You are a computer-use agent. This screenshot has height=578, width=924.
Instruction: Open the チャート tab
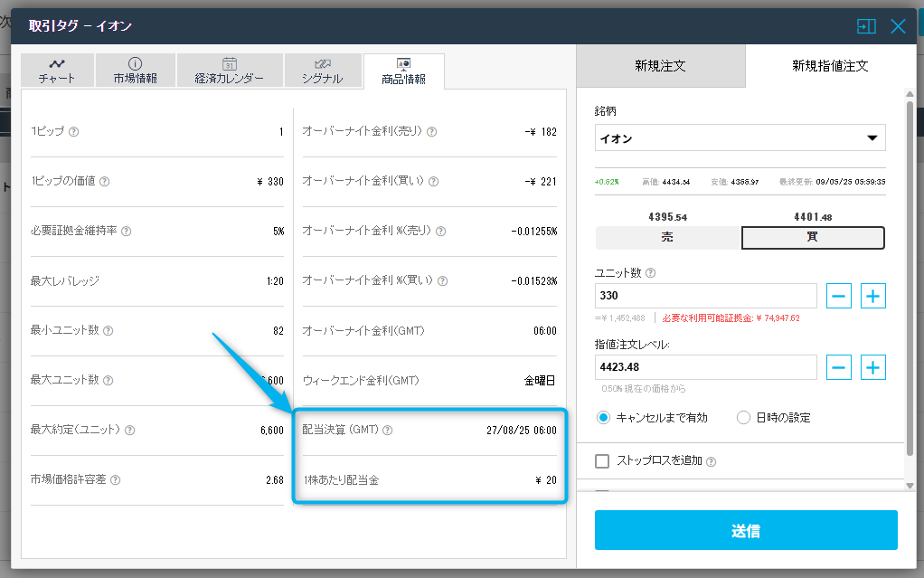[57, 71]
